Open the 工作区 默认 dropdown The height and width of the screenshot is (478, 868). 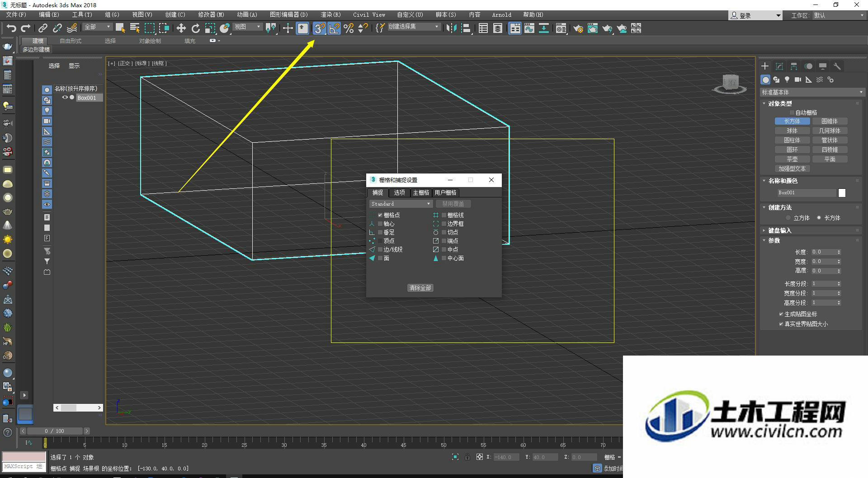[x=839, y=15]
